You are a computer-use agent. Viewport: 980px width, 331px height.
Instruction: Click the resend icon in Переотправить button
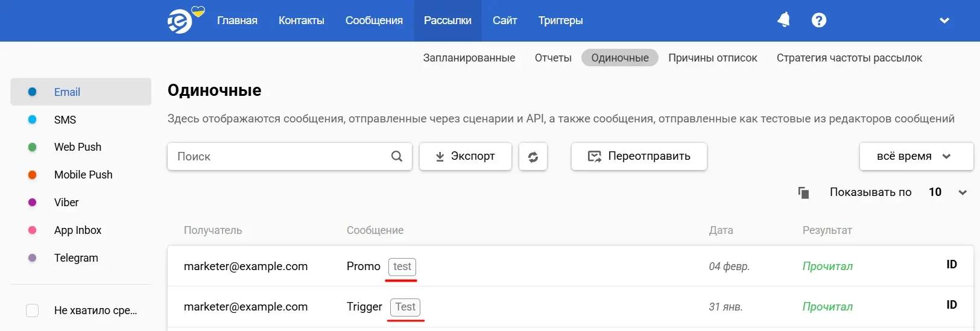click(x=595, y=157)
